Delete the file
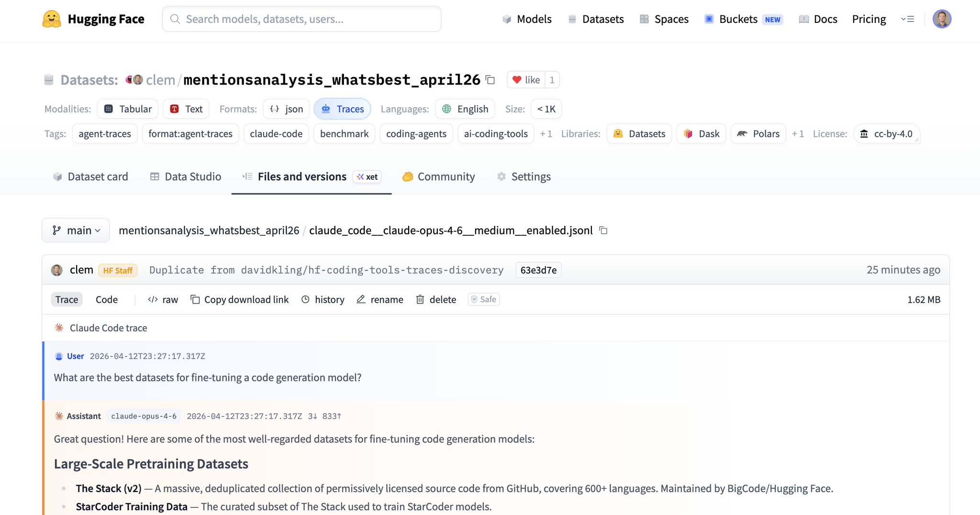This screenshot has width=980, height=515. [436, 299]
